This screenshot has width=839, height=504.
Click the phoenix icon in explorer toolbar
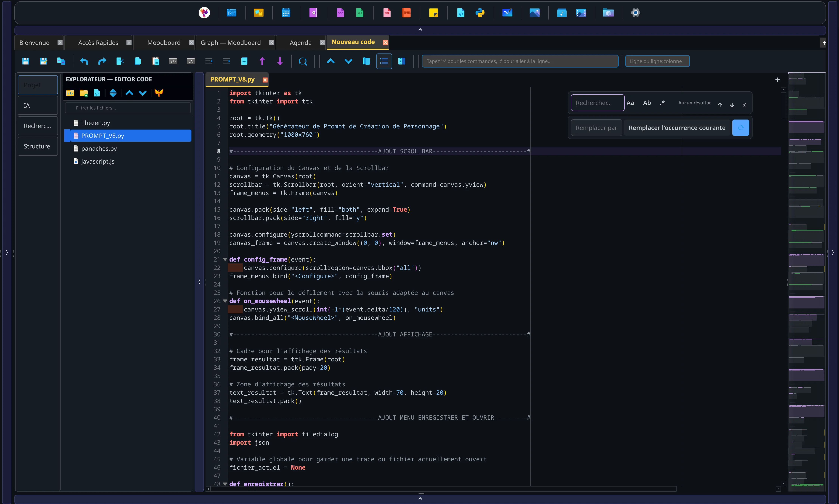tap(159, 92)
